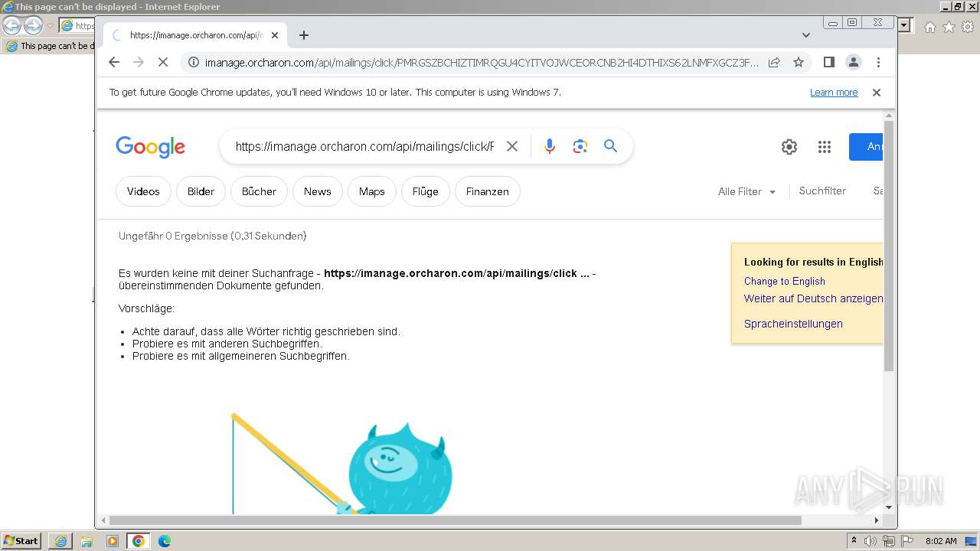The height and width of the screenshot is (551, 980).
Task: Open Chrome three-dot menu
Action: (x=878, y=62)
